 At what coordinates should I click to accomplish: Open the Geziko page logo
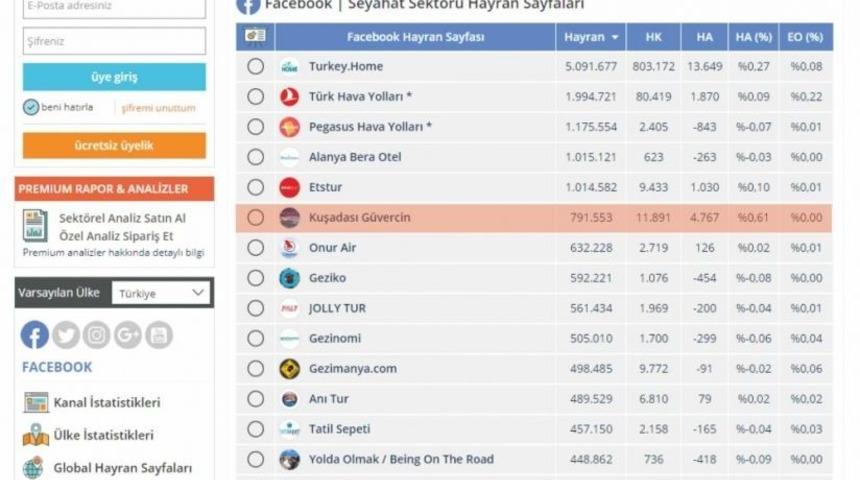click(x=289, y=278)
